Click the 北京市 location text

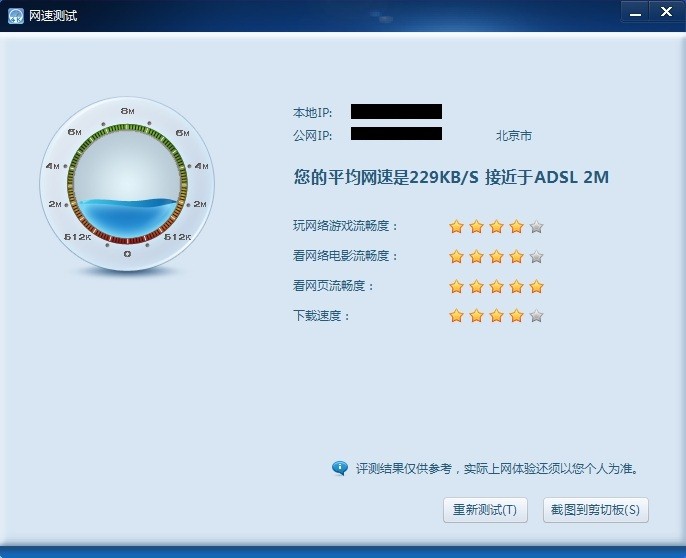(514, 135)
